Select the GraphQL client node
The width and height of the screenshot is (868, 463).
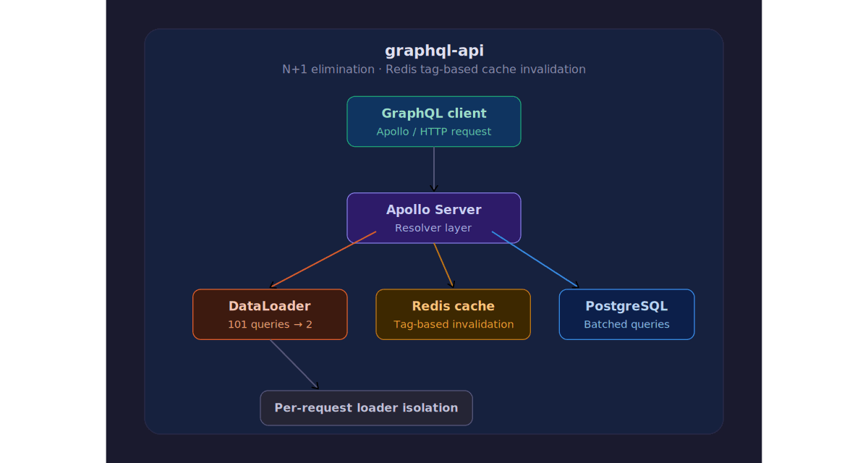pos(434,122)
